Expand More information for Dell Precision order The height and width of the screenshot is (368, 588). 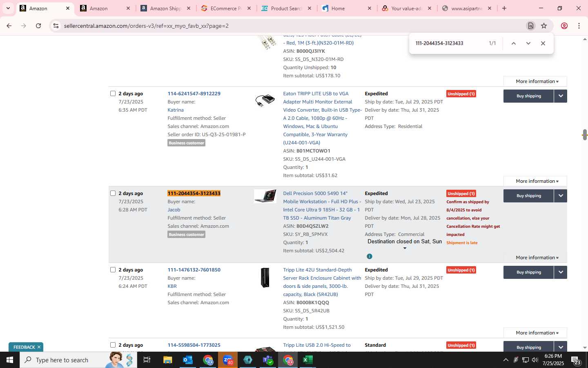click(x=535, y=258)
